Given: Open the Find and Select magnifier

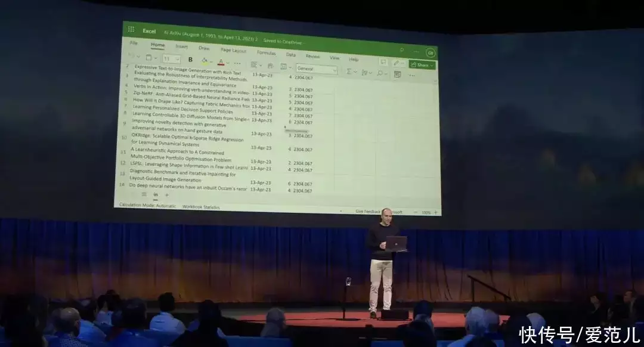Looking at the screenshot, I should pos(380,73).
